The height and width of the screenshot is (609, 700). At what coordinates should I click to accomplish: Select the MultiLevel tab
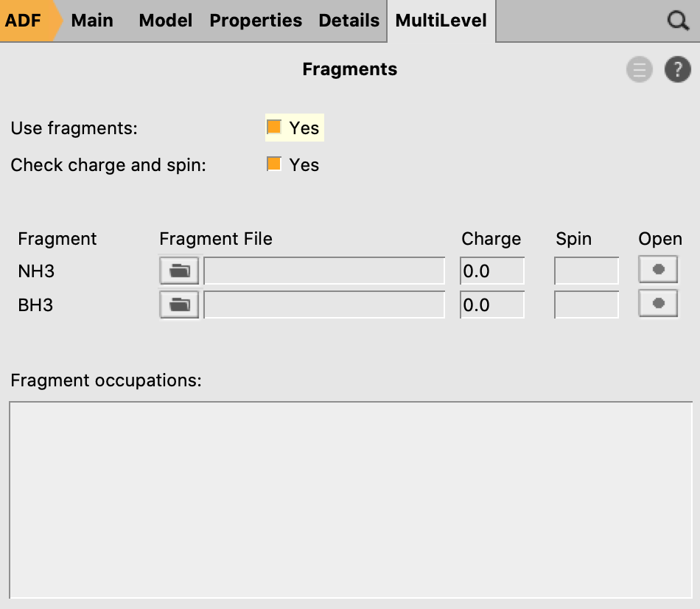pyautogui.click(x=441, y=21)
